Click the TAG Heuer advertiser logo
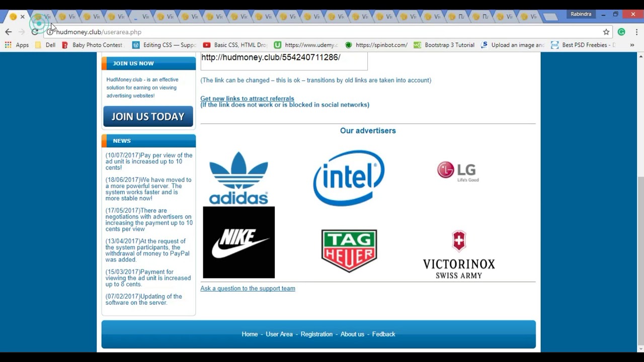 349,251
